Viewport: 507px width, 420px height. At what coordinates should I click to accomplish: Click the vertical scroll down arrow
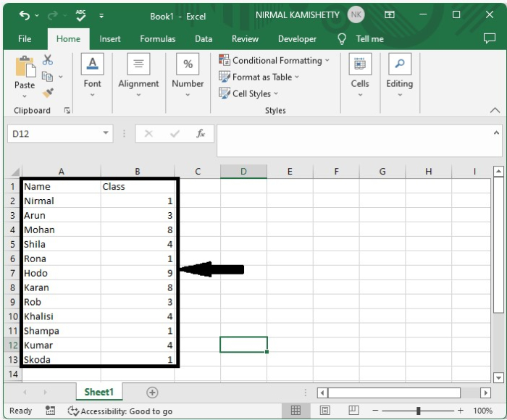click(498, 377)
